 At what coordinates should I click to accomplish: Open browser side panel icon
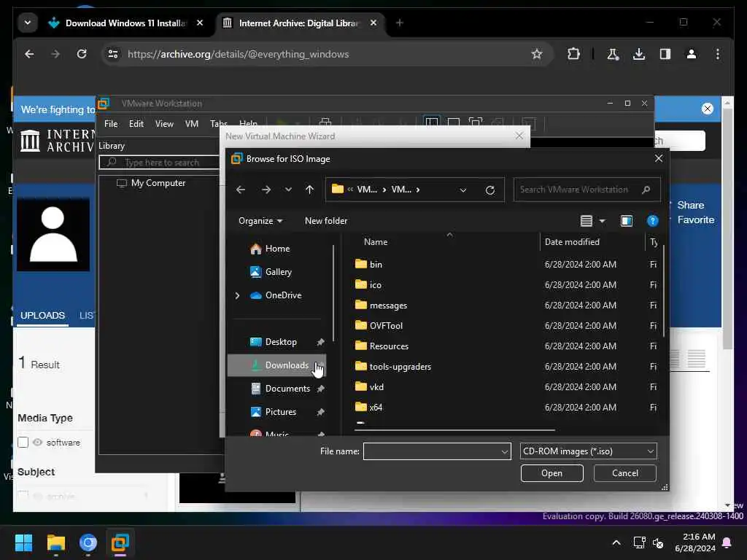(x=665, y=54)
